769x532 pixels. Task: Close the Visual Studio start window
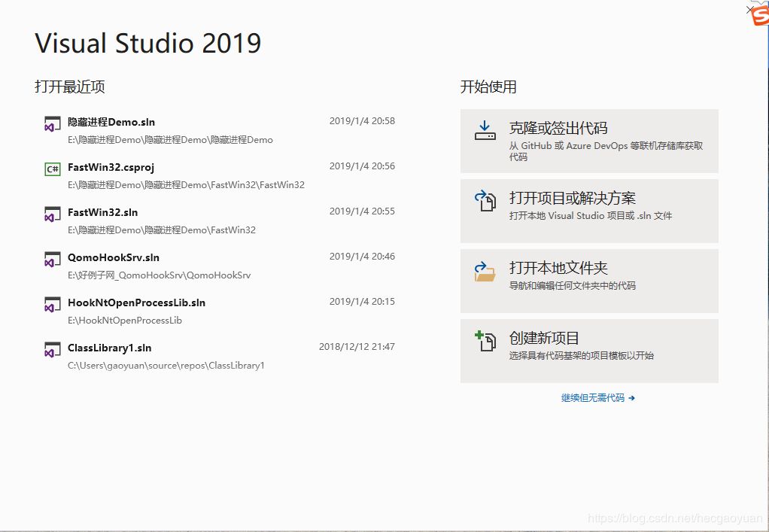click(749, 9)
